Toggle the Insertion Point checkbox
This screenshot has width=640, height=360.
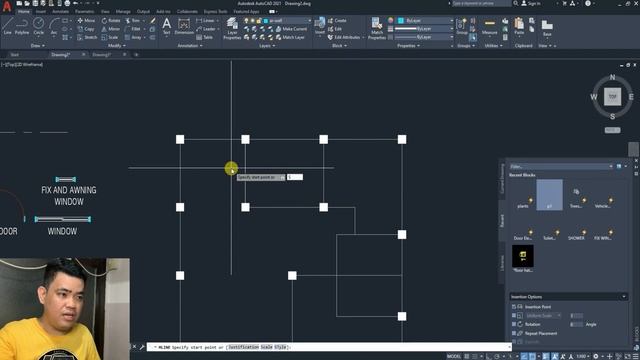pyautogui.click(x=514, y=307)
